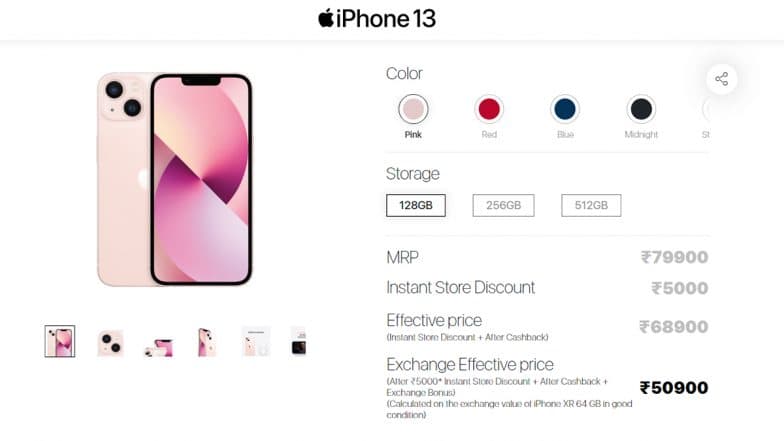The width and height of the screenshot is (784, 441).
Task: View the last dark thumbnail image
Action: coord(298,342)
